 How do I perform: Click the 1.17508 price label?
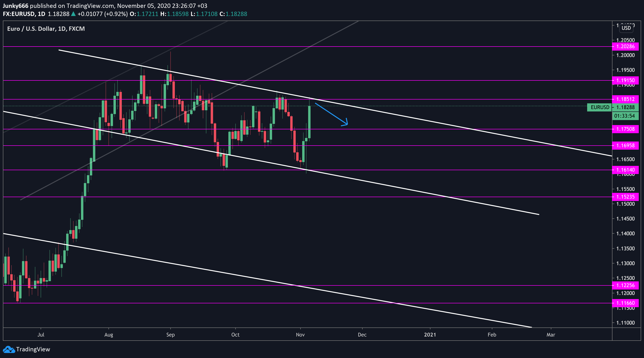pyautogui.click(x=626, y=129)
